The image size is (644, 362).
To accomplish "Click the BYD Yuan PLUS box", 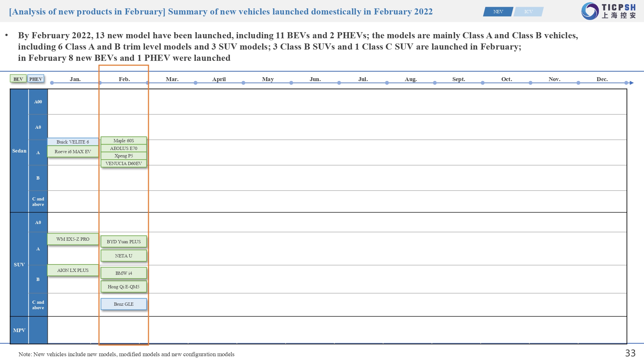I will [124, 242].
